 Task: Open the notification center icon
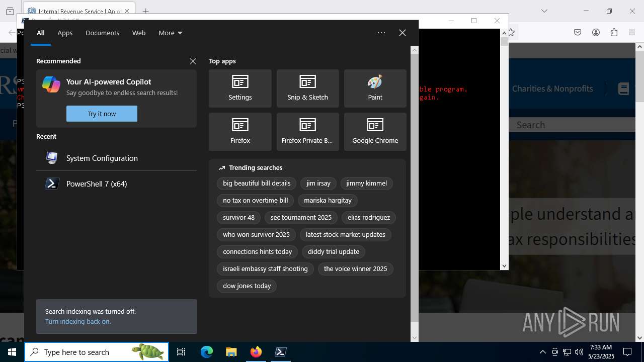(627, 352)
